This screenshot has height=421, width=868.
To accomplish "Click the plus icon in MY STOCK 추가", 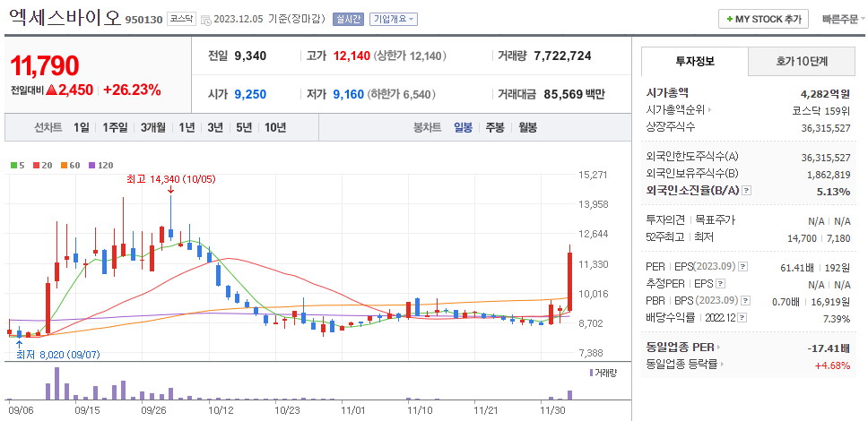I will click(730, 19).
